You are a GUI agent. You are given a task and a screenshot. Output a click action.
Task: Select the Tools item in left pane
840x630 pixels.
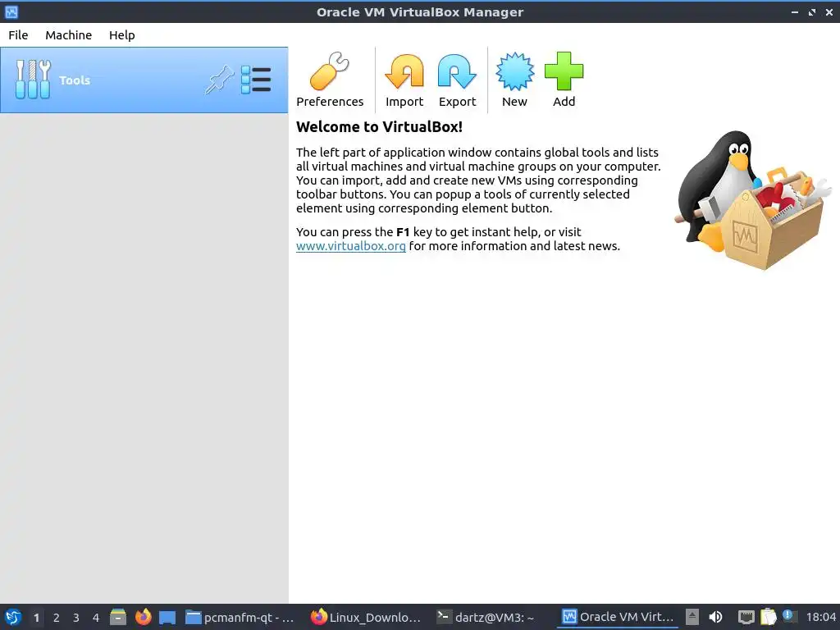click(x=144, y=80)
